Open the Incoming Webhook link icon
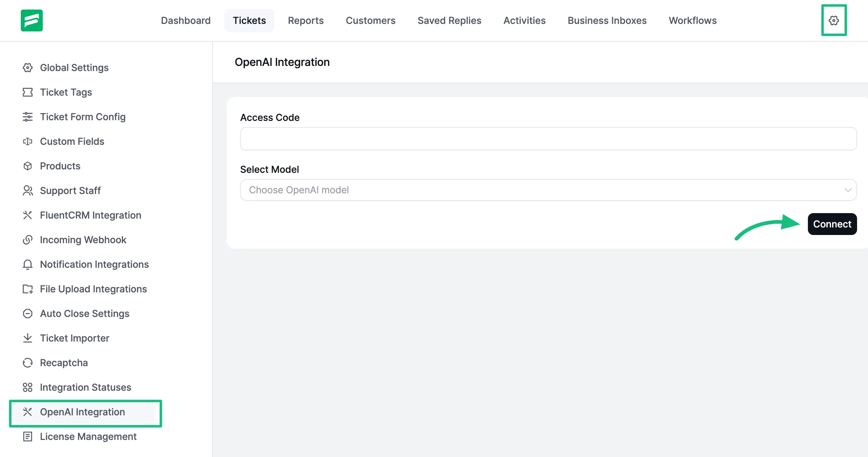Screen dimensions: 868x457 pos(28,240)
